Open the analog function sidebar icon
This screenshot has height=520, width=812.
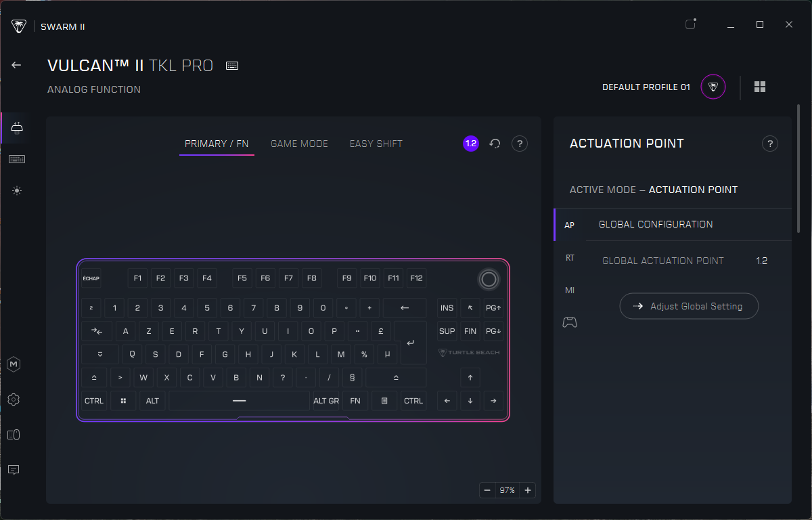coord(16,128)
